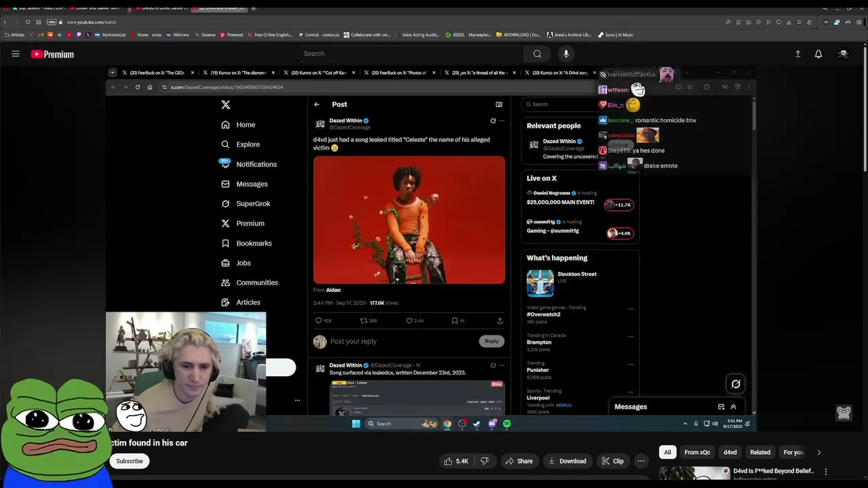Open the YouTube account avatar menu
The image size is (868, 488).
click(x=843, y=54)
